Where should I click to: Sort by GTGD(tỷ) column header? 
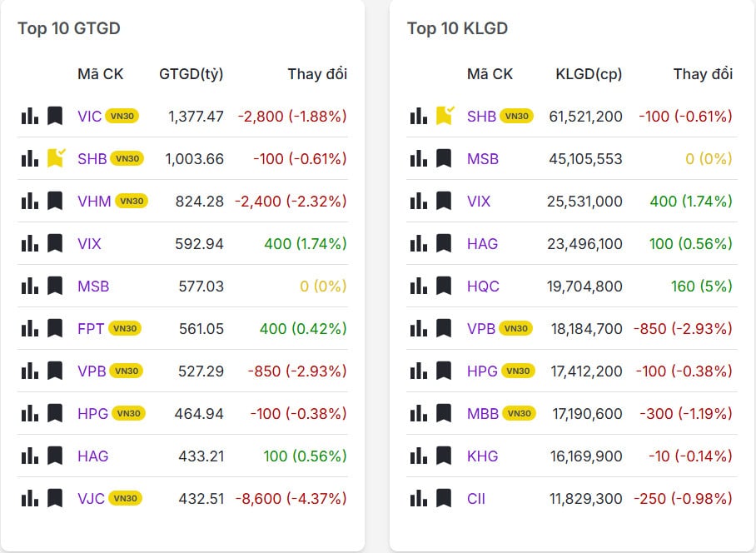(191, 74)
